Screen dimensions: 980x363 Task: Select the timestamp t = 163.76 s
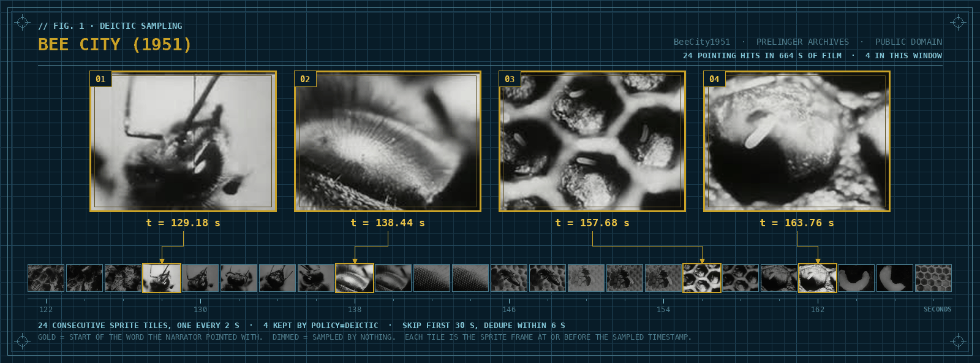(x=797, y=223)
